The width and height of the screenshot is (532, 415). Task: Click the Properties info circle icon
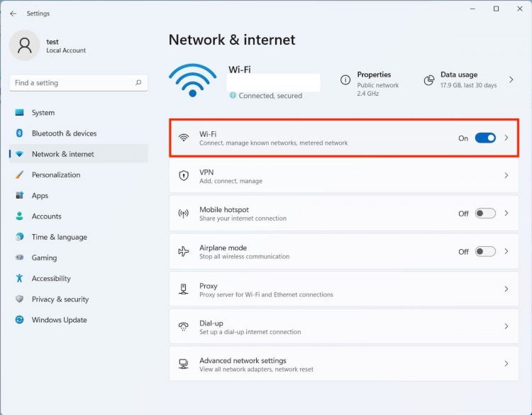point(345,80)
